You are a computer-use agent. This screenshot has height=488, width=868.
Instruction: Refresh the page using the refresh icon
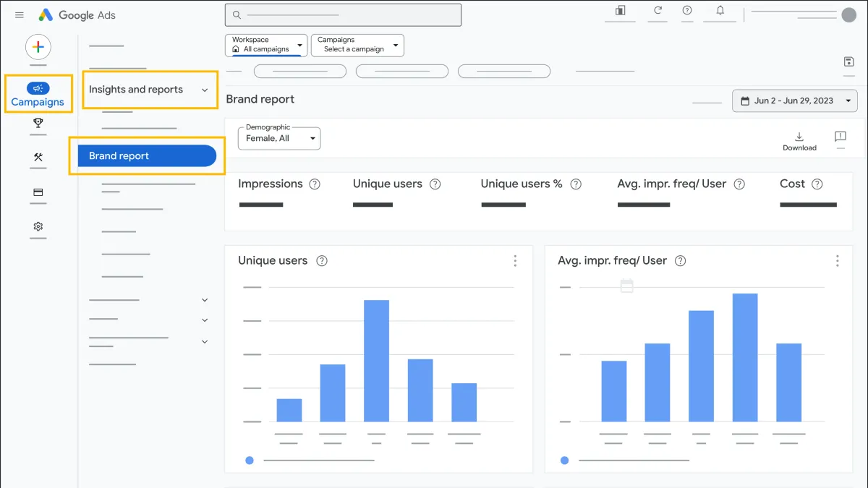click(657, 11)
